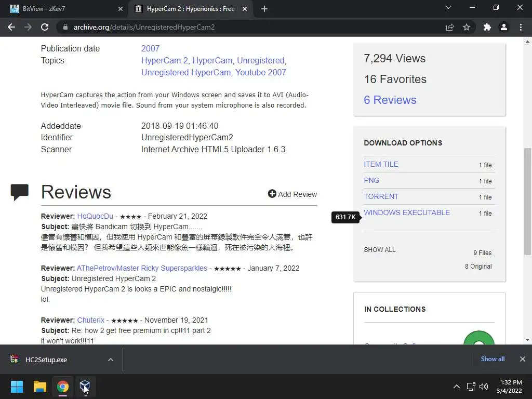Open the Unregistered, topic link
532x399 pixels.
pyautogui.click(x=262, y=60)
